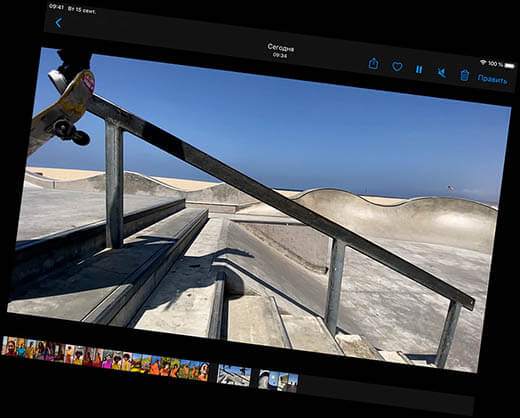Favorite the video with heart icon

pos(397,67)
